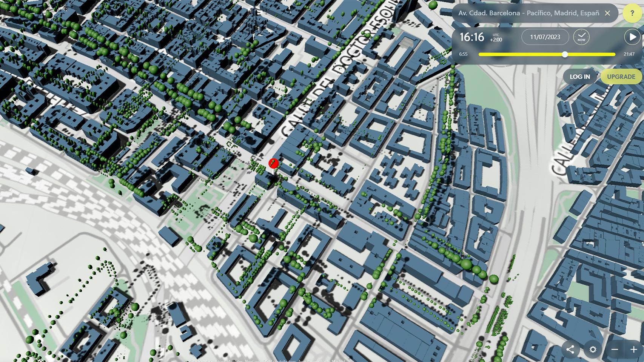644x362 pixels.
Task: Open the OSM contributors attribution link
Action: pos(279,360)
